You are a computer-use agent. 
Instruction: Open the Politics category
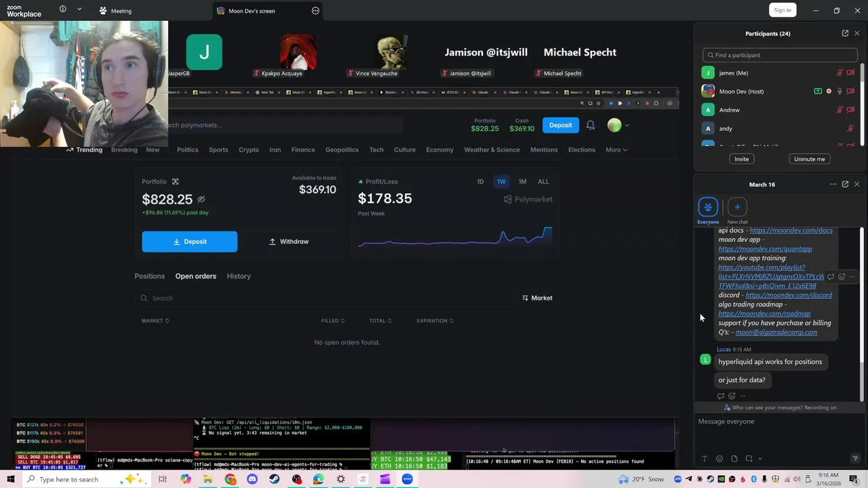[x=188, y=150]
